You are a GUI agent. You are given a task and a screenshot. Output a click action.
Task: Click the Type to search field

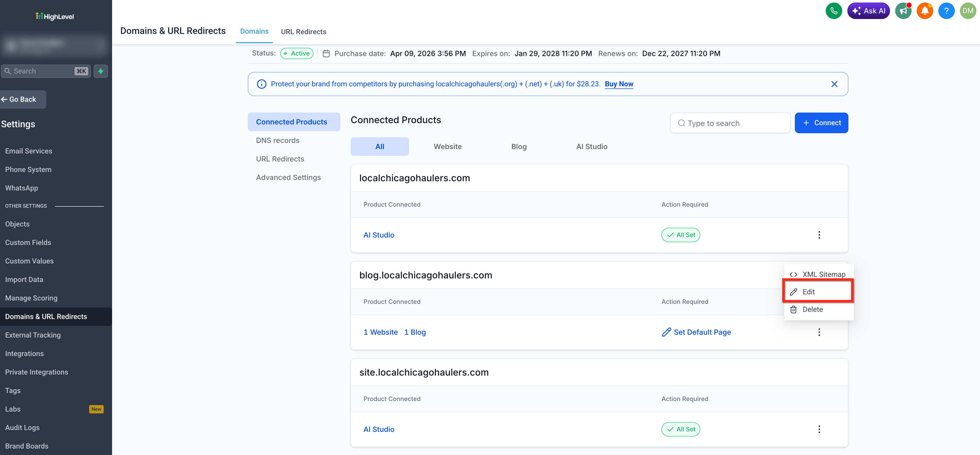coord(730,123)
